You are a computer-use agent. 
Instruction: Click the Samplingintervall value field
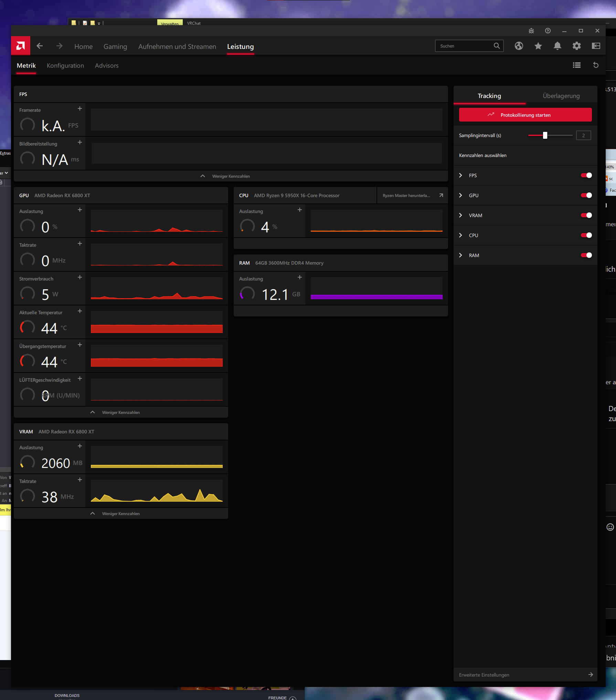[584, 135]
